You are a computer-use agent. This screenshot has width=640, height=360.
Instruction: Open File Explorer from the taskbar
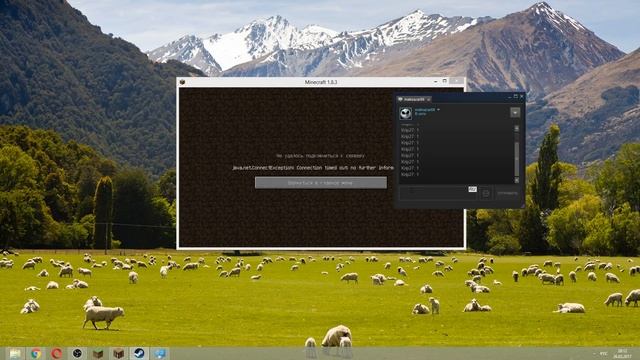tap(15, 353)
